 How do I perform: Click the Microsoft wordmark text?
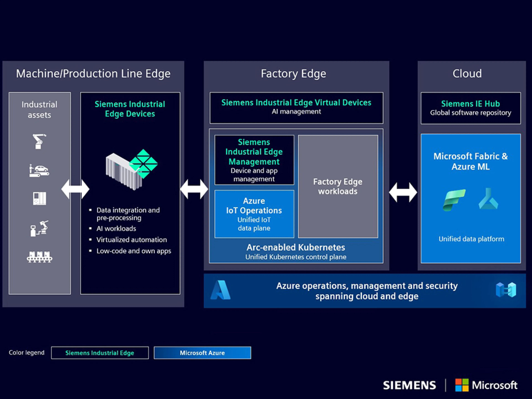[x=494, y=385]
